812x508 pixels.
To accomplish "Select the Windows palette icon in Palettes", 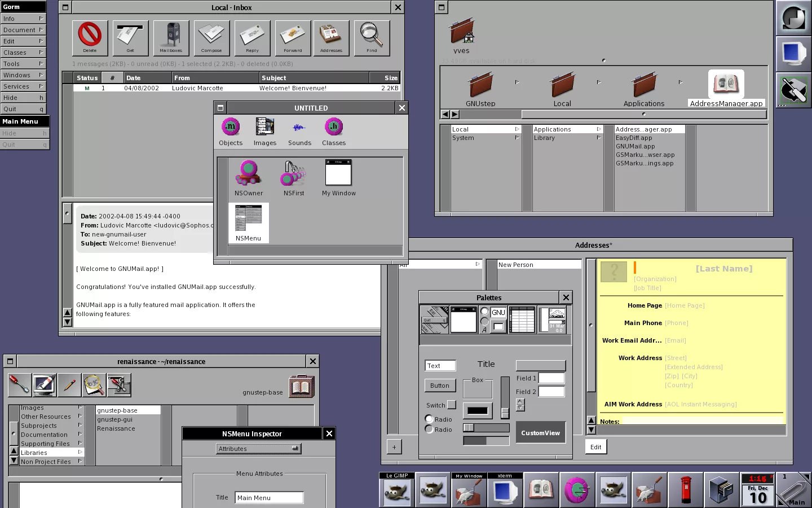I will click(x=464, y=320).
